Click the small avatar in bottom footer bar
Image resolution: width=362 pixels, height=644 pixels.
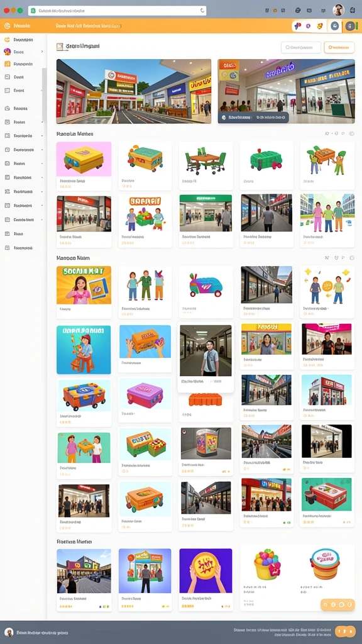tap(9, 633)
